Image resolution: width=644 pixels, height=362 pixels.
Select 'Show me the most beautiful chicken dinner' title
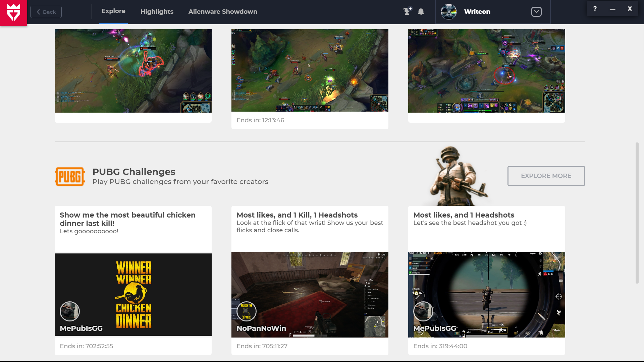(x=128, y=219)
